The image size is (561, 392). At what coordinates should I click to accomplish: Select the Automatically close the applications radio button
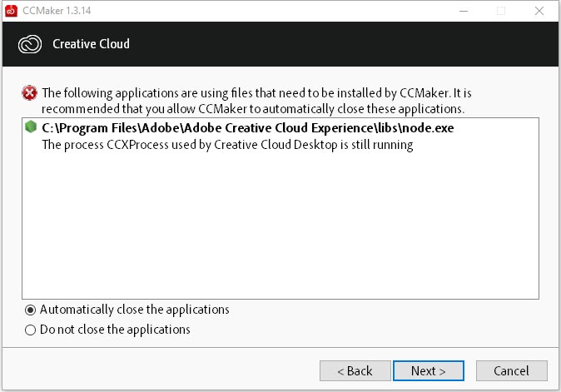31,310
